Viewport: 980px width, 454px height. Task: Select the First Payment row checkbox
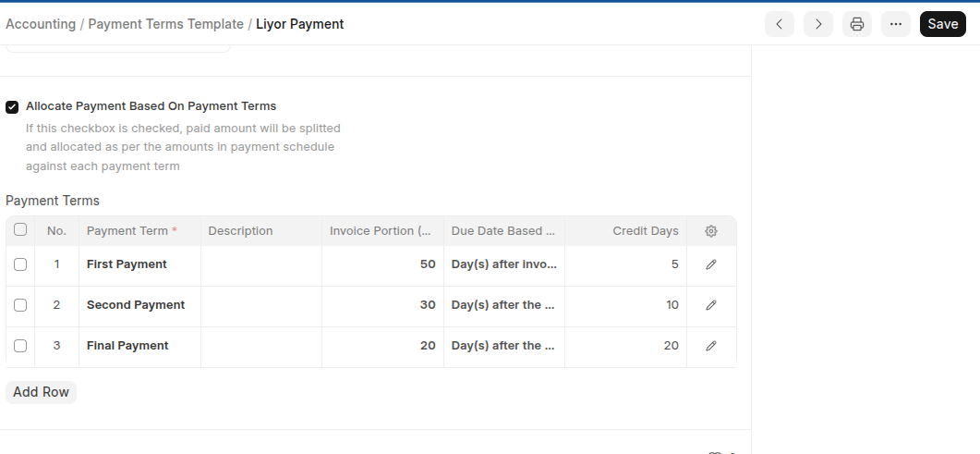pos(20,264)
